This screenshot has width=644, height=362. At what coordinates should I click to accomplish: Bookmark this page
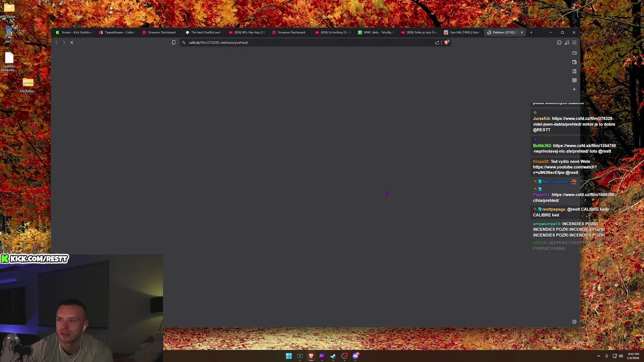pos(174,42)
